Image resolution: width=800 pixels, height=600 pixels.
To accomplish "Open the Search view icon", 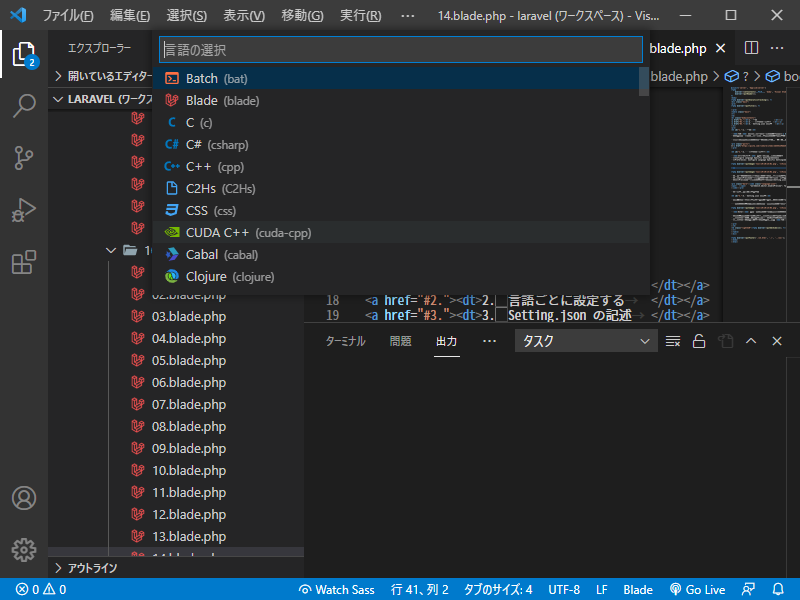I will pos(24,106).
